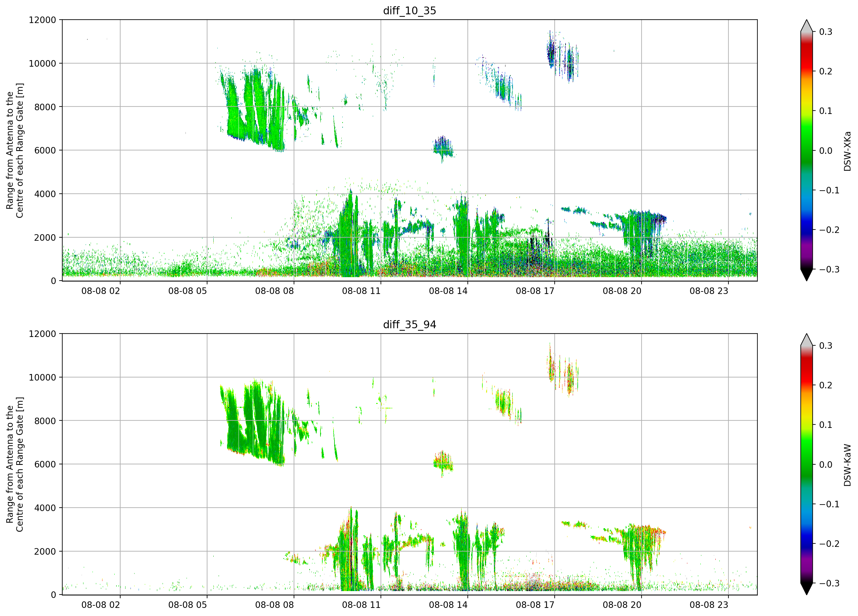Click the 10000 y-tick on diff_35_94 plot
858x616 pixels.
[x=42, y=377]
